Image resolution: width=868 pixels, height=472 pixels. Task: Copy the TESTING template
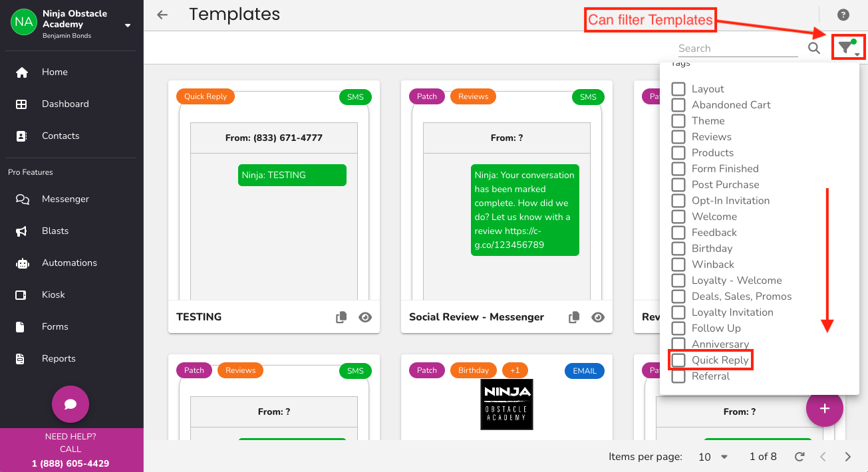click(x=341, y=317)
